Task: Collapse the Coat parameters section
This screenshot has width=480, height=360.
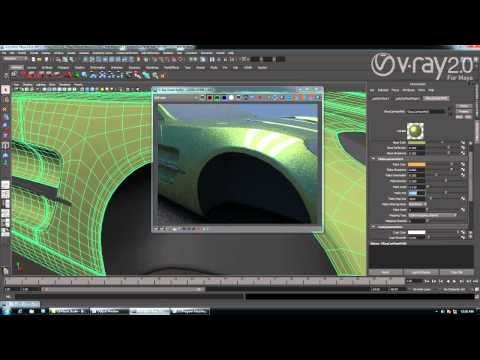Action: tap(374, 227)
